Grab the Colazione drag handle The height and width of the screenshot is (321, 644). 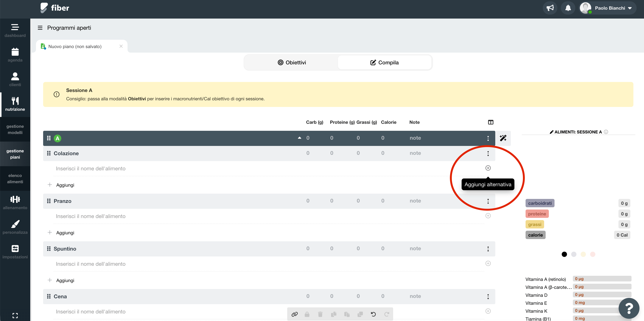click(x=49, y=153)
